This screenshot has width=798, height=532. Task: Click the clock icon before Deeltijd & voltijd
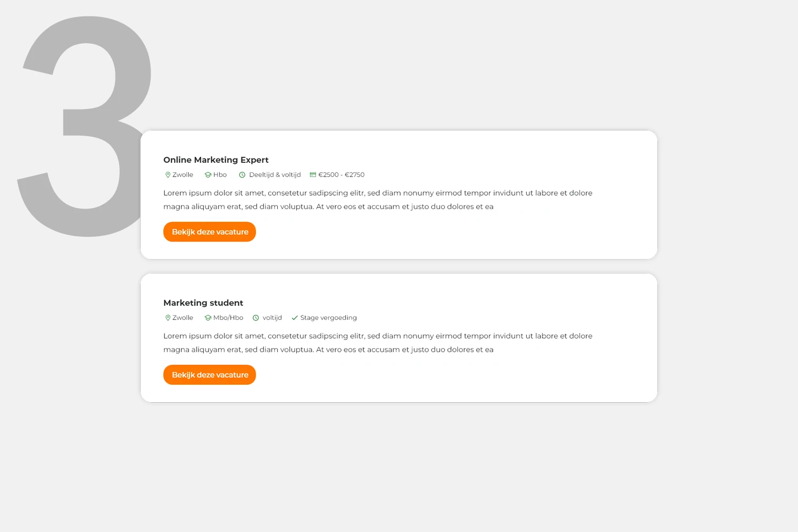242,174
